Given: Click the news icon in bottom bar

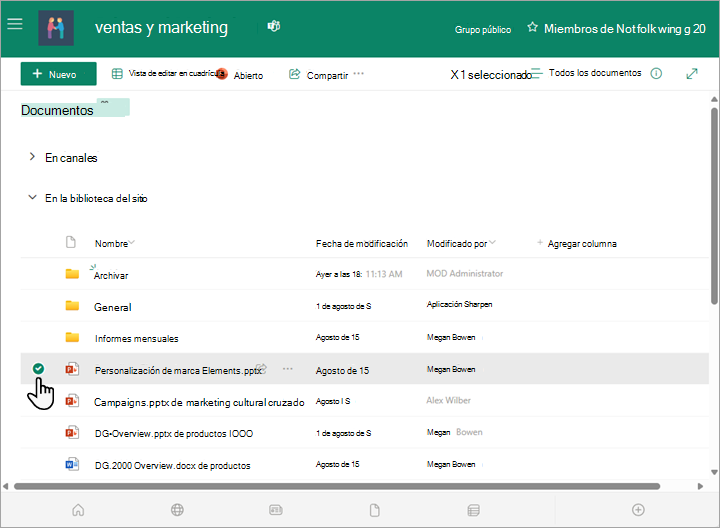Looking at the screenshot, I should pyautogui.click(x=276, y=510).
